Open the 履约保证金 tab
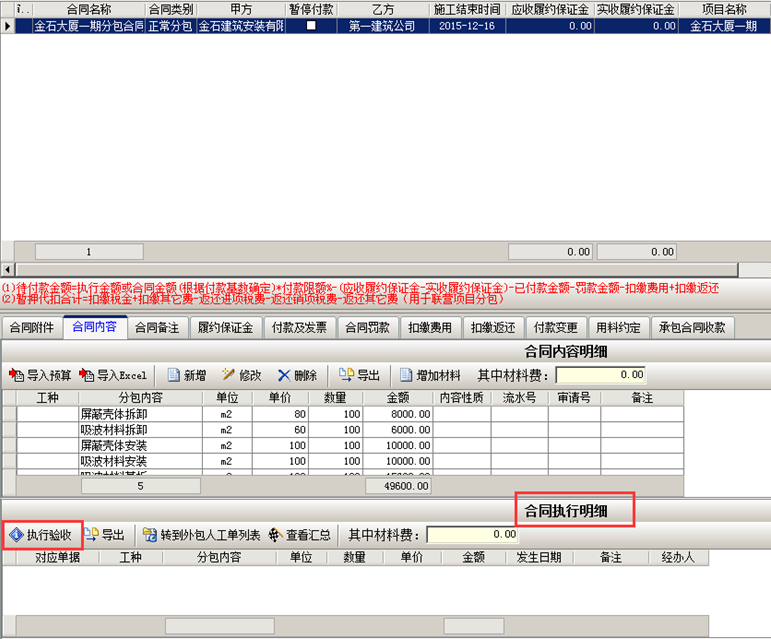 pos(225,327)
